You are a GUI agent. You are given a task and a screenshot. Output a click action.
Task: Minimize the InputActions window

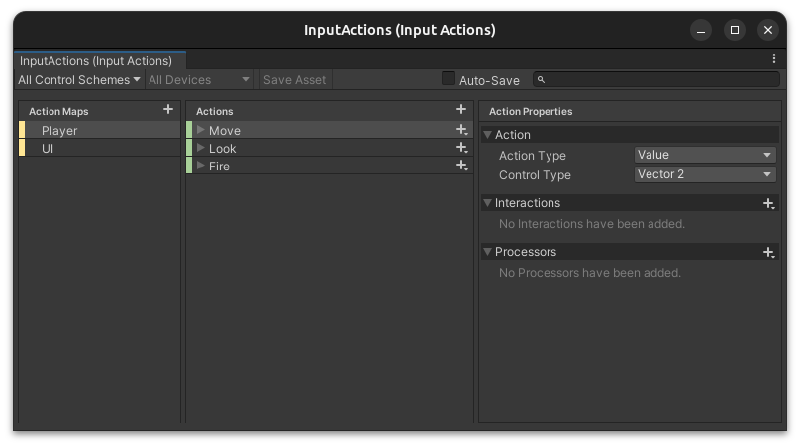coord(701,30)
